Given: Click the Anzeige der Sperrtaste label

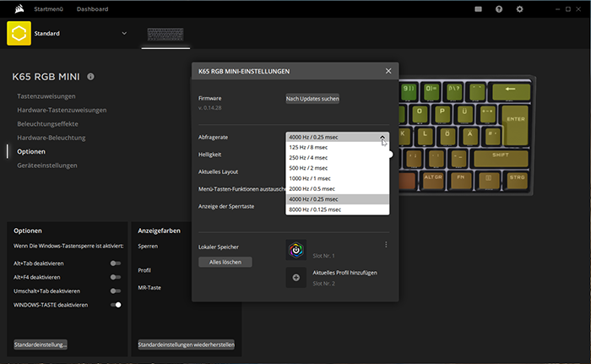Looking at the screenshot, I should (x=226, y=206).
